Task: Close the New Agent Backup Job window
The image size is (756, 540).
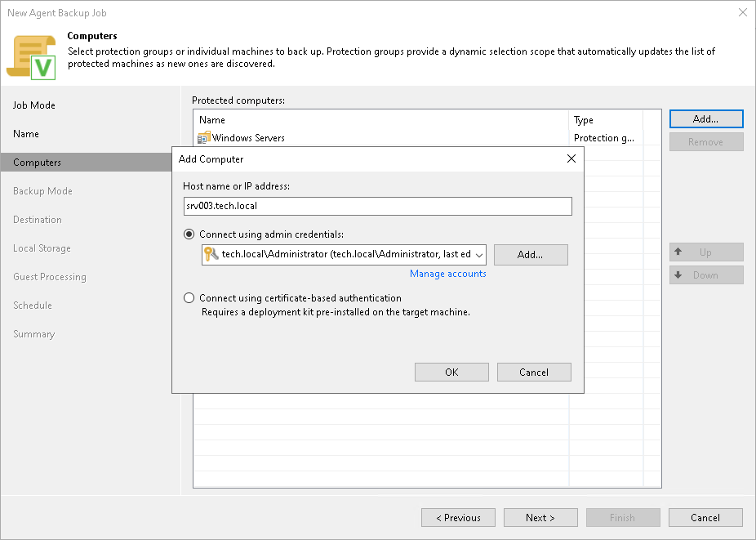Action: (742, 12)
